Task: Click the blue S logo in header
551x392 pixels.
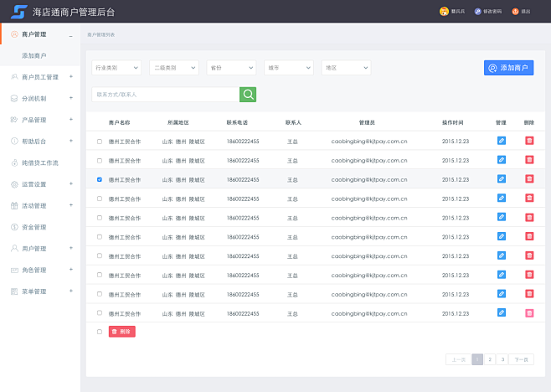Action: pyautogui.click(x=19, y=12)
